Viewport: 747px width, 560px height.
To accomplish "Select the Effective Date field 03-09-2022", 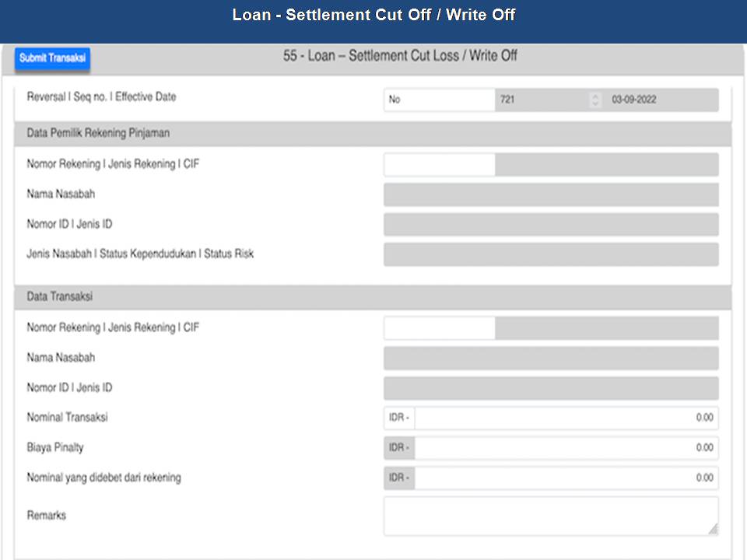I will (661, 100).
